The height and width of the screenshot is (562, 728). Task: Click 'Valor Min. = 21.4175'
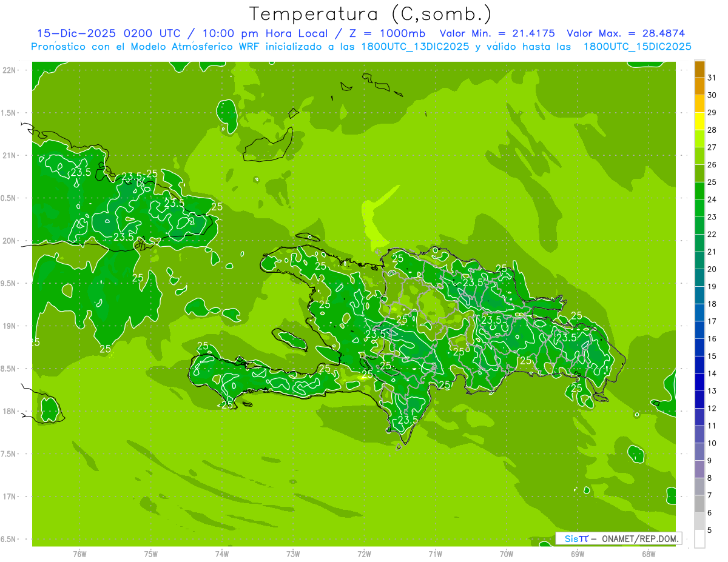coord(497,33)
